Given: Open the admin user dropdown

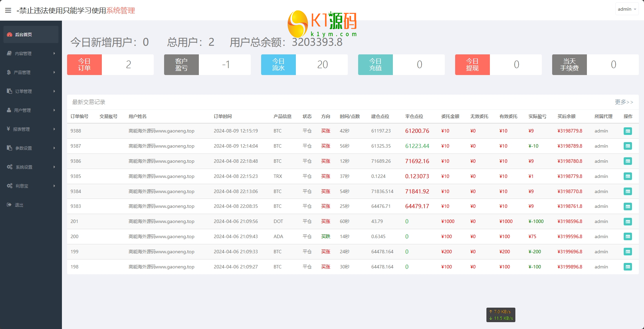Looking at the screenshot, I should [626, 9].
